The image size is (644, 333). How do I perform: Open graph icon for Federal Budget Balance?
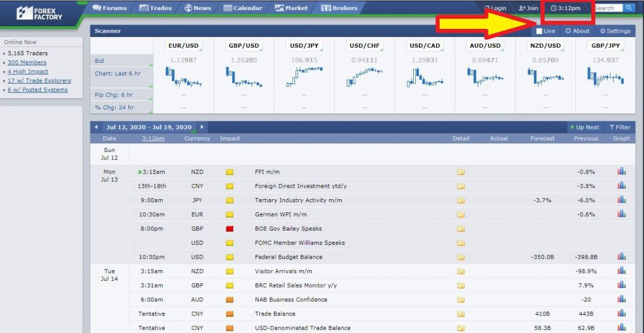621,256
